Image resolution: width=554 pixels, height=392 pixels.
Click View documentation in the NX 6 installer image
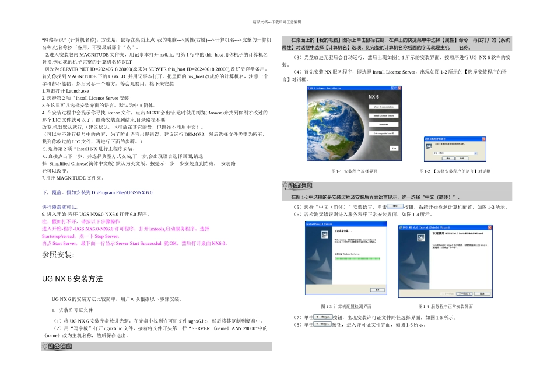pyautogui.click(x=384, y=107)
